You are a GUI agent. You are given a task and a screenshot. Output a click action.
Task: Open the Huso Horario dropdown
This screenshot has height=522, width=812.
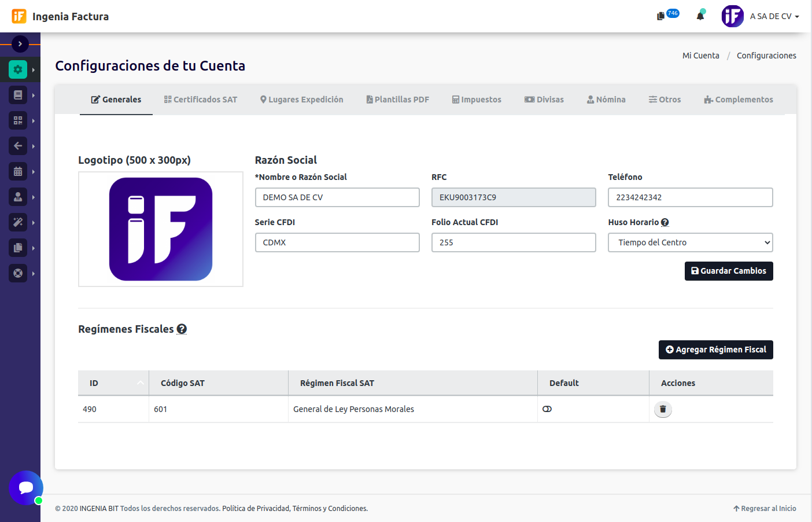pyautogui.click(x=690, y=242)
